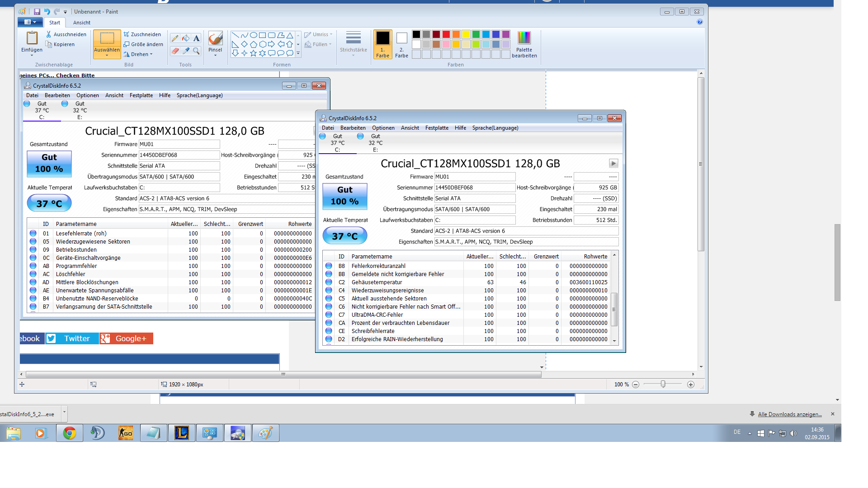Select the Text tool

pos(196,38)
